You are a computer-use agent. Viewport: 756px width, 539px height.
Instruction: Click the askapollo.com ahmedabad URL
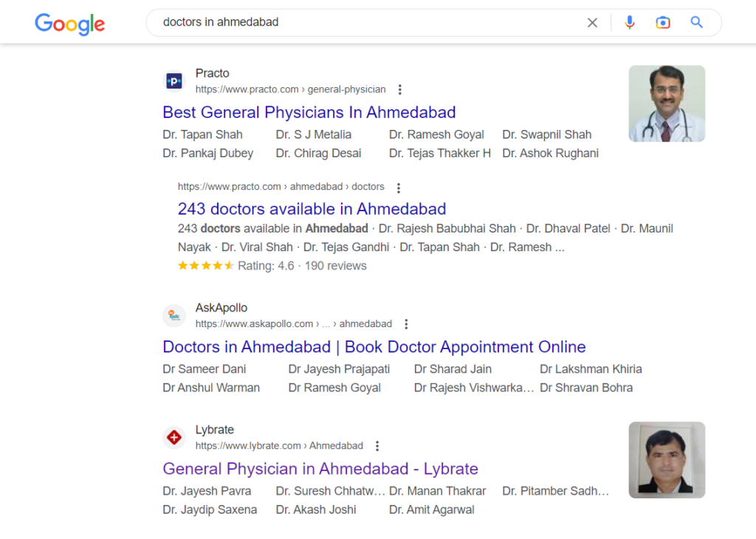click(294, 324)
